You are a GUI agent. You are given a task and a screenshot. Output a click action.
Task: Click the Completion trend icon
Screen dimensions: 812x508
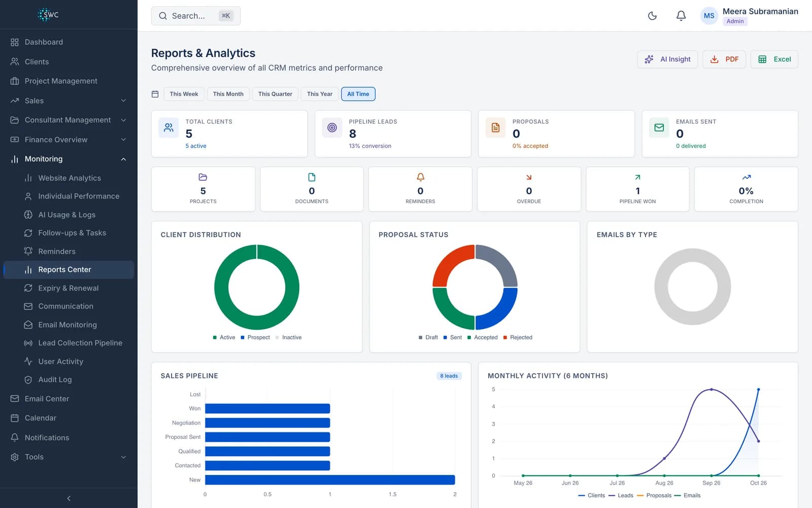746,177
